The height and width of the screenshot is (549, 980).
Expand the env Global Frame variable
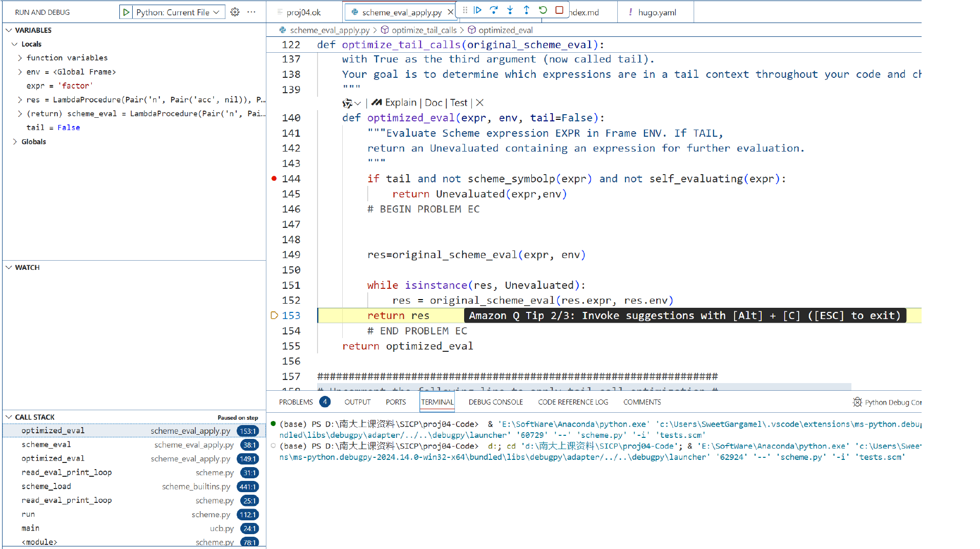[20, 72]
